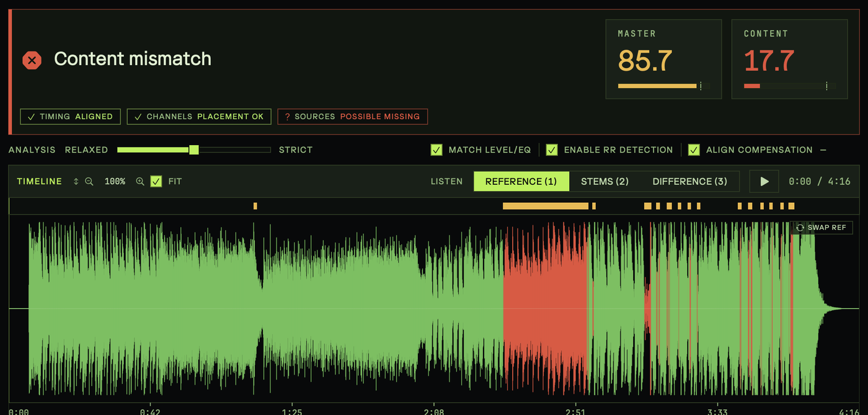Screen dimensions: 868x415
Task: Click the 1:25 timestamp on the time axis
Action: (292, 411)
